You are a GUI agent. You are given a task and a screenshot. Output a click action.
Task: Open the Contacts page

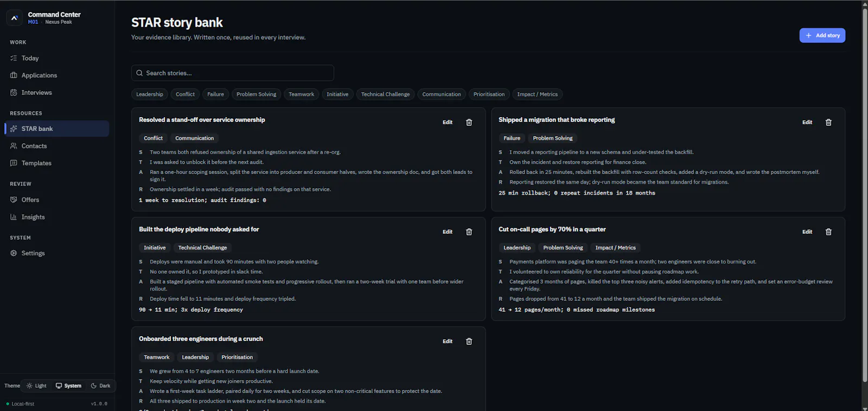pyautogui.click(x=57, y=146)
